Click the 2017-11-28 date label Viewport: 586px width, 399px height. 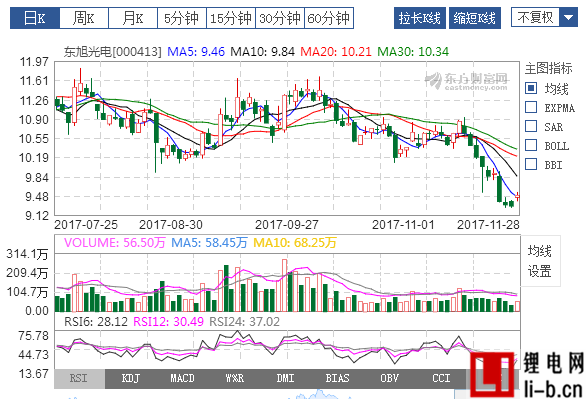click(x=488, y=225)
